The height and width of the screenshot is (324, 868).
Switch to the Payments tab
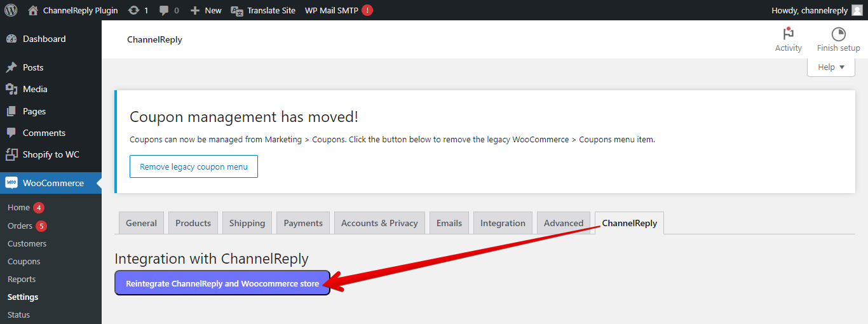click(x=303, y=223)
